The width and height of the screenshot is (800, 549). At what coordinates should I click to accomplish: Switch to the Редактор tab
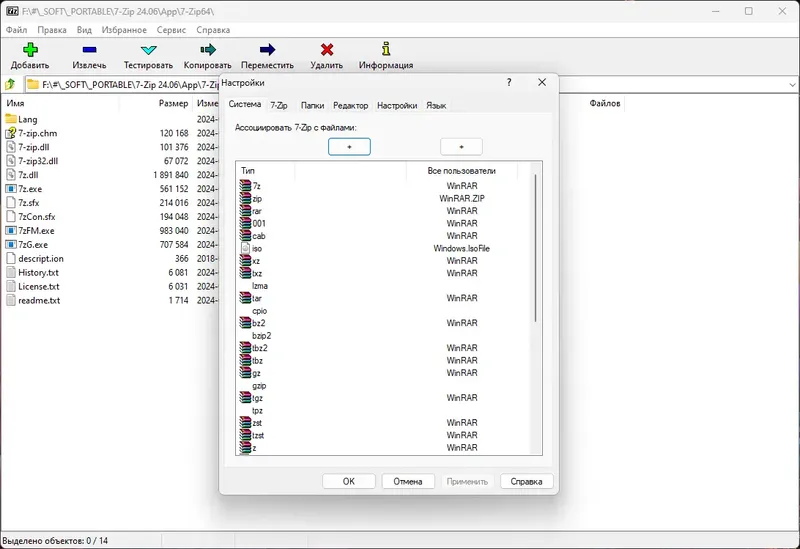pyautogui.click(x=351, y=105)
